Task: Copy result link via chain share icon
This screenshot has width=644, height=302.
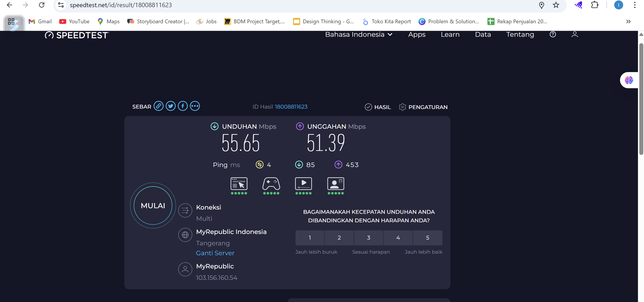Action: (x=159, y=106)
